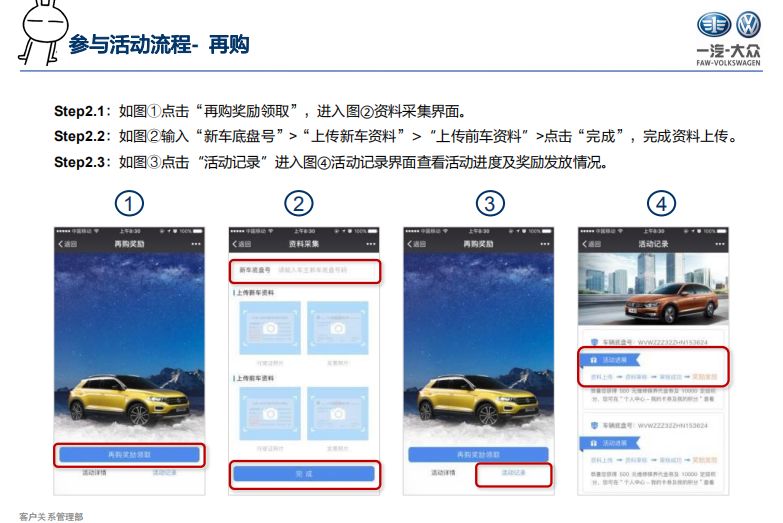Tap back arrow on the 再购奖励 screen numbered 1
The height and width of the screenshot is (523, 783).
(67, 244)
